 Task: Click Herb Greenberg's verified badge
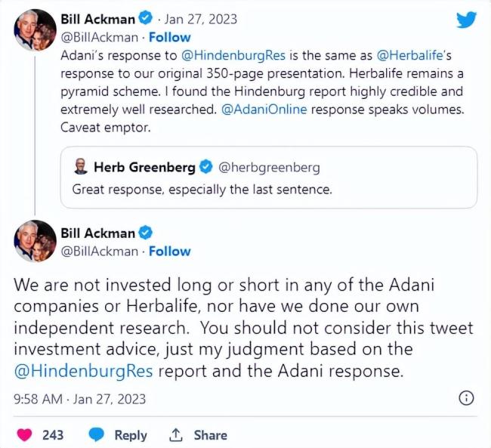tap(207, 167)
